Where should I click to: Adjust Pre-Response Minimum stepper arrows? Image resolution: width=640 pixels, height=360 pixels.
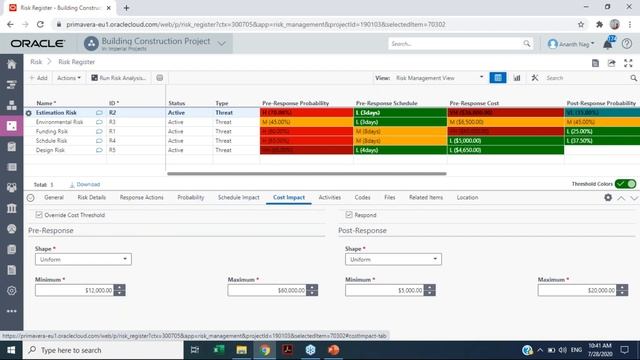120,290
